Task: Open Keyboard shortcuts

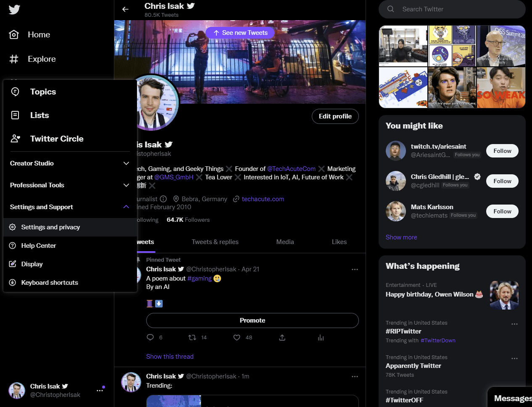Action: coord(70,283)
